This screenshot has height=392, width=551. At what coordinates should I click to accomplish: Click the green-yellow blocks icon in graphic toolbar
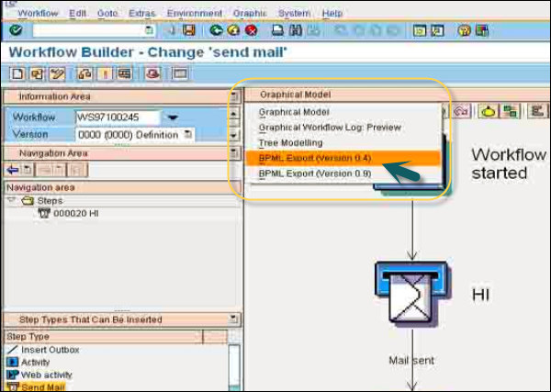(510, 111)
